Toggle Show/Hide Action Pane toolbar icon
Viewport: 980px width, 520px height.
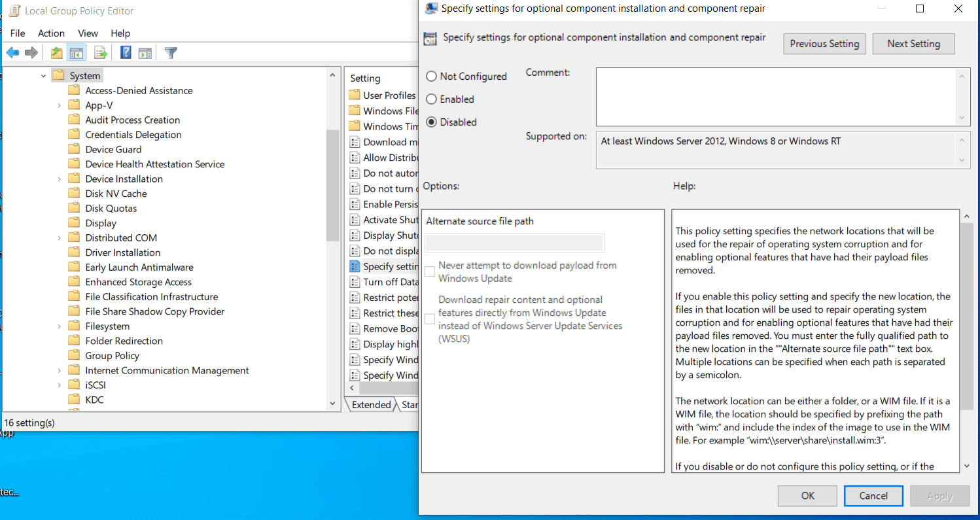145,53
